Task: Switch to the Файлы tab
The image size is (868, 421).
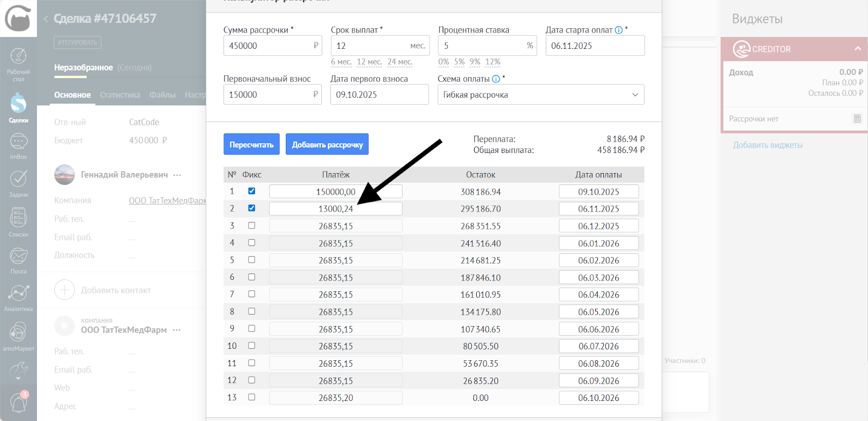Action: click(x=162, y=95)
